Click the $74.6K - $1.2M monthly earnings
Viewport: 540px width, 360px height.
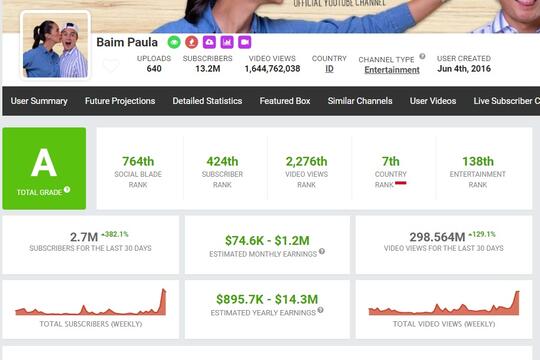pyautogui.click(x=267, y=240)
